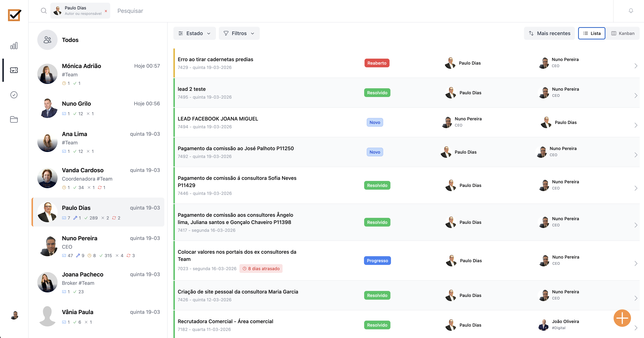Click the Pesquisar search field
644x338 pixels.
(130, 11)
